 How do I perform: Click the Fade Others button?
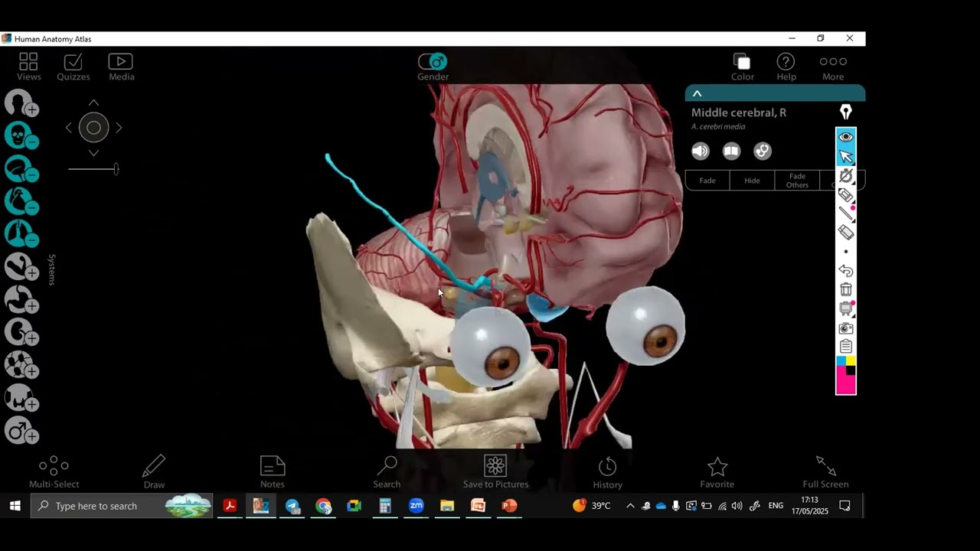[797, 181]
